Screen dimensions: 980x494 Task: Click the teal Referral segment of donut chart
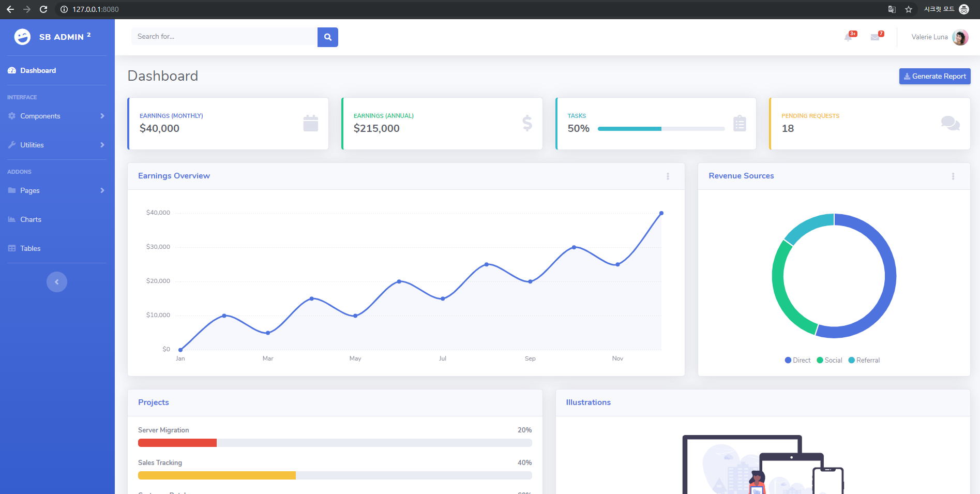click(809, 225)
